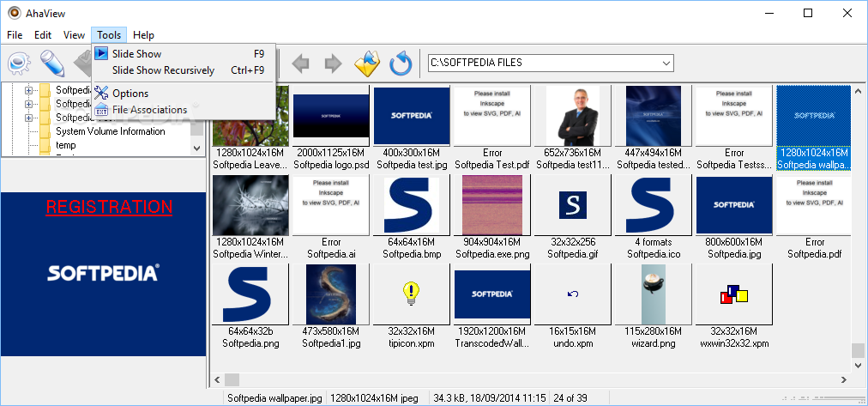This screenshot has width=868, height=406.
Task: Select the Softpedia Test.pdf thumbnail
Action: [492, 116]
